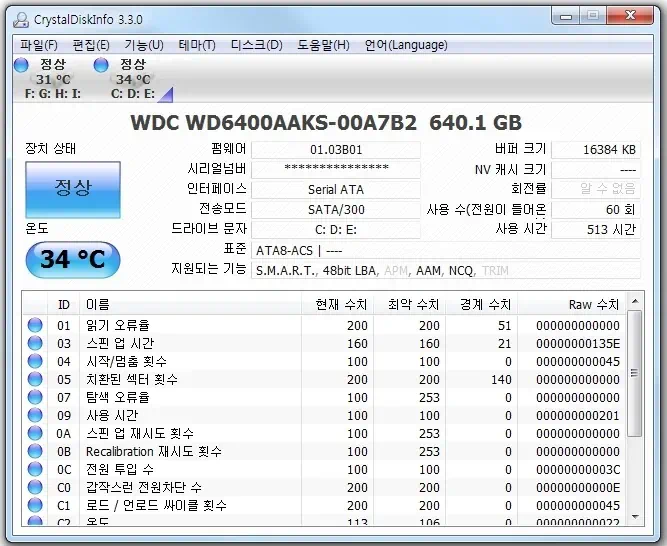The image size is (667, 546).
Task: Click the Raw 수치 column header
Action: point(570,304)
